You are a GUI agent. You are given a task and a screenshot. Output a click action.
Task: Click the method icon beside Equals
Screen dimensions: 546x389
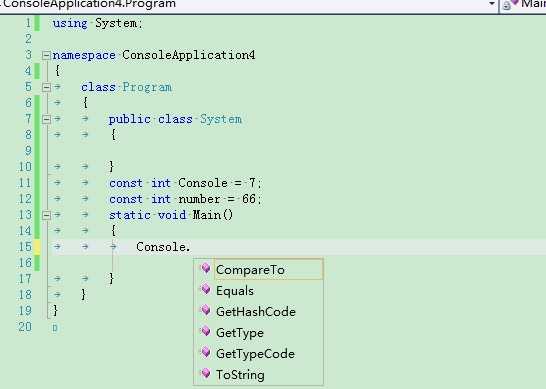click(205, 289)
